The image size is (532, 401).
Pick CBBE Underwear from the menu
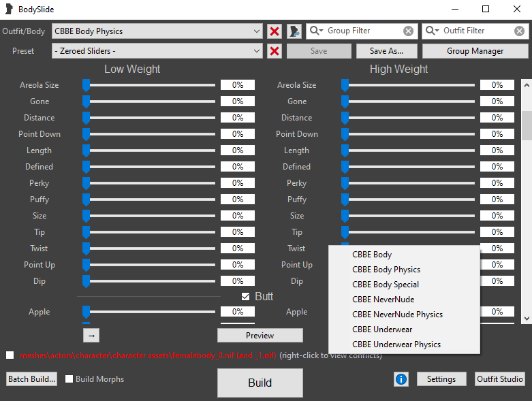(x=404, y=329)
